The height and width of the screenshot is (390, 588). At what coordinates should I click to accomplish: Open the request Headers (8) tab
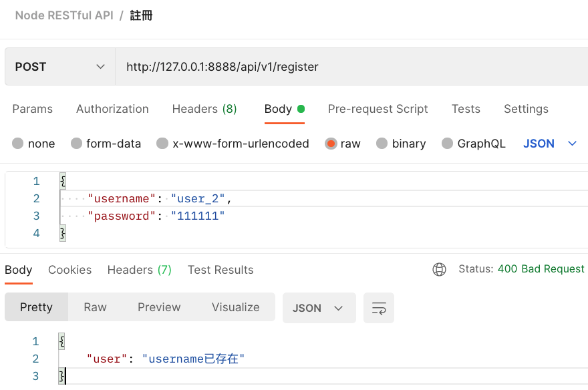204,109
